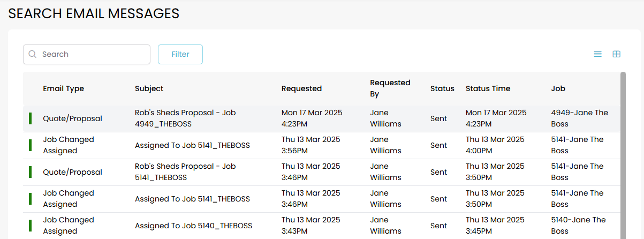
Task: Sort by Status Time column header
Action: click(x=488, y=88)
